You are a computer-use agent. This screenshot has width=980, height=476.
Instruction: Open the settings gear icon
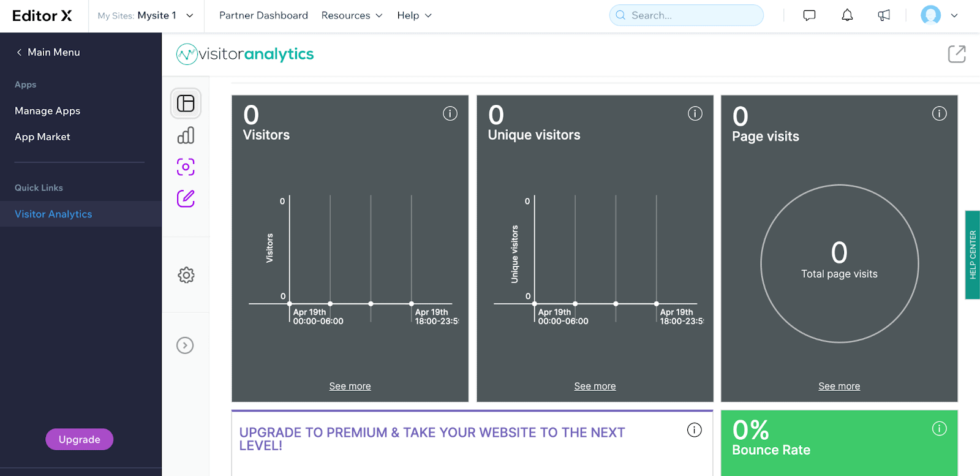click(x=186, y=275)
